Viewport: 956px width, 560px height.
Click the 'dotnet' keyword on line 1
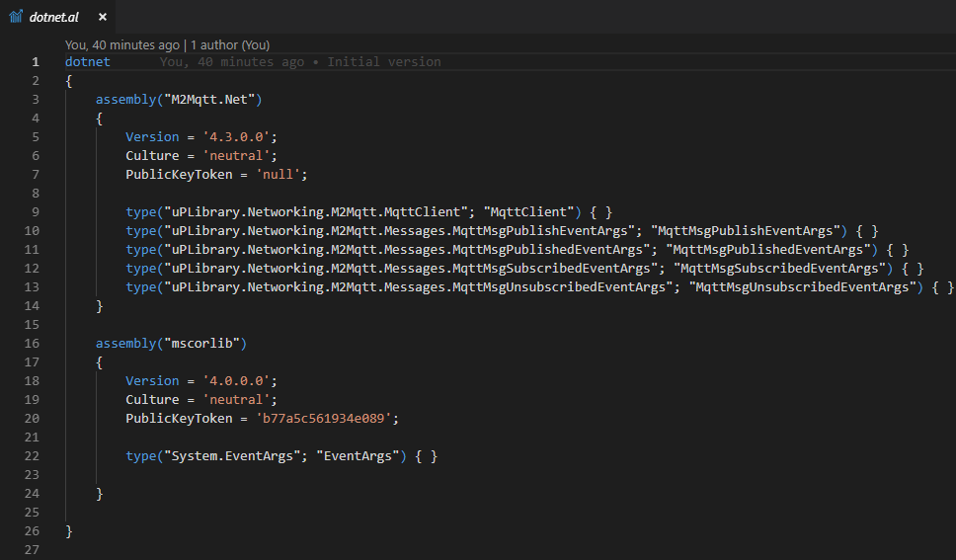88,61
